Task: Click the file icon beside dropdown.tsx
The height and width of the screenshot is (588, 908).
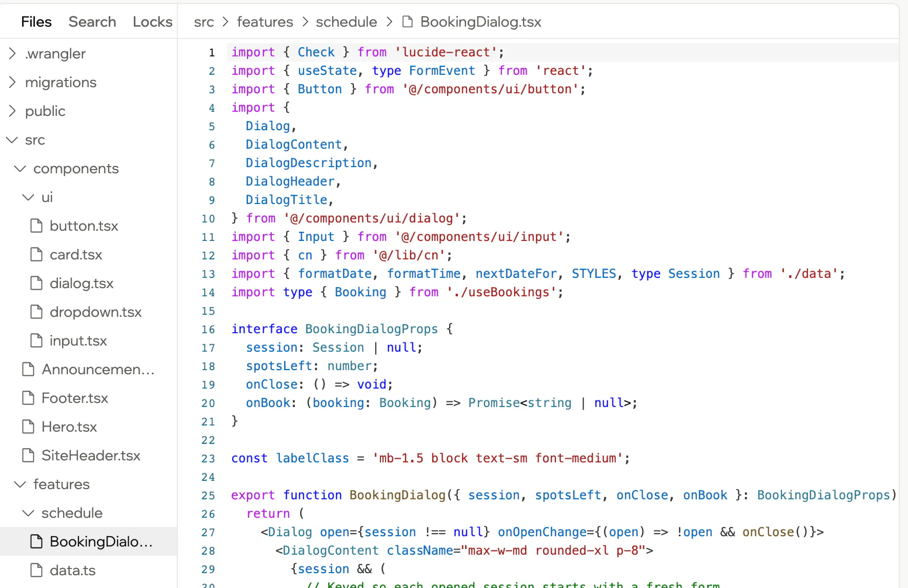Action: click(x=36, y=312)
